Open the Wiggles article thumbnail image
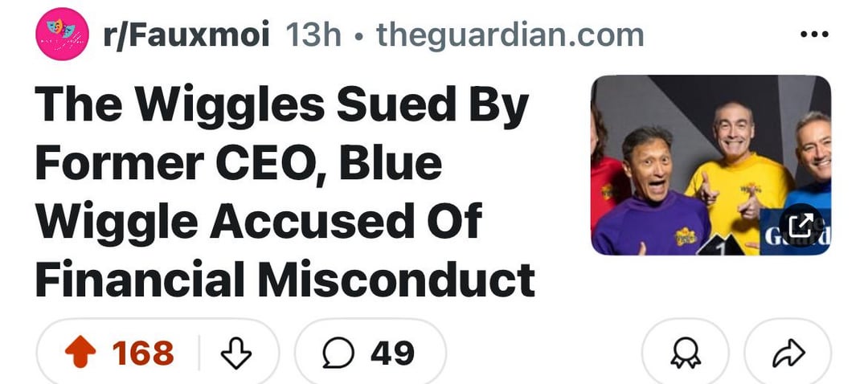The image size is (868, 384). pyautogui.click(x=710, y=165)
